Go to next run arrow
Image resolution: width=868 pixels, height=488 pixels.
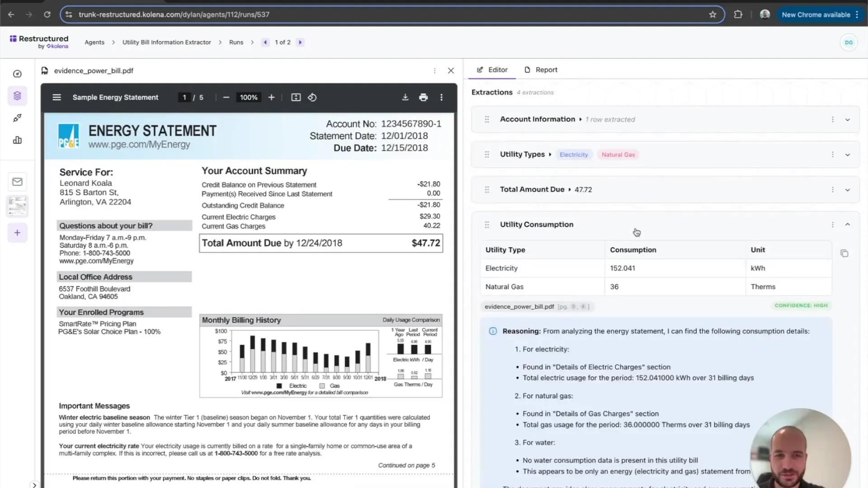click(300, 42)
